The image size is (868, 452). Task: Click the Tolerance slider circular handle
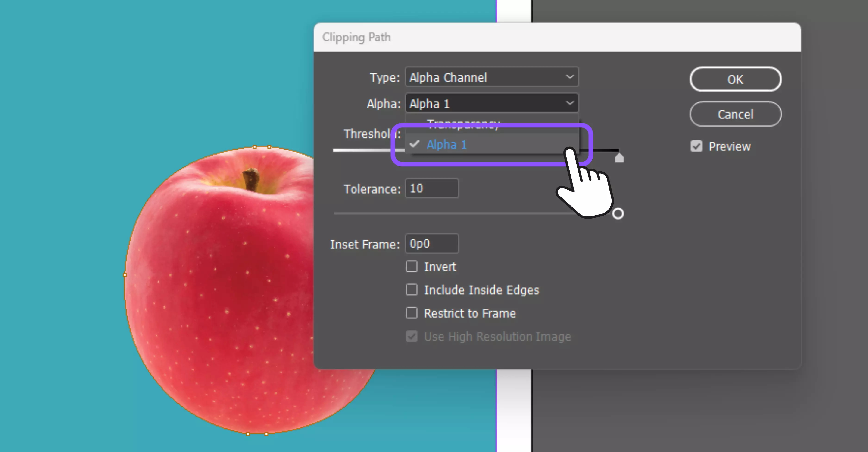[x=618, y=213]
